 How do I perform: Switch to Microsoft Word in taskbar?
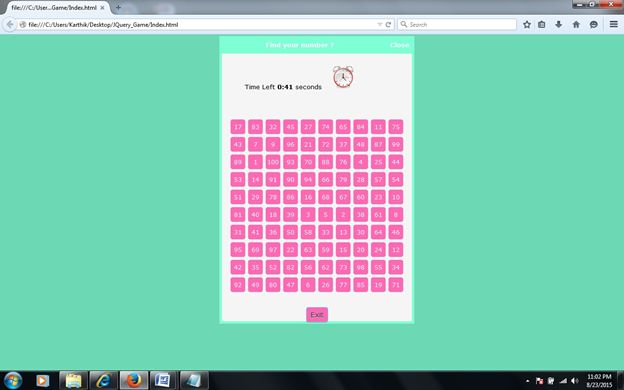coord(163,380)
